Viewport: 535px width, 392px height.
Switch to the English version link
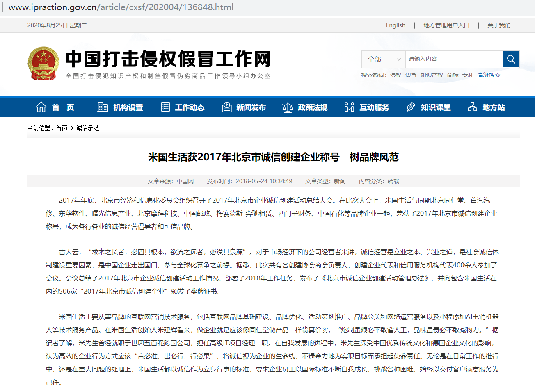coord(396,25)
